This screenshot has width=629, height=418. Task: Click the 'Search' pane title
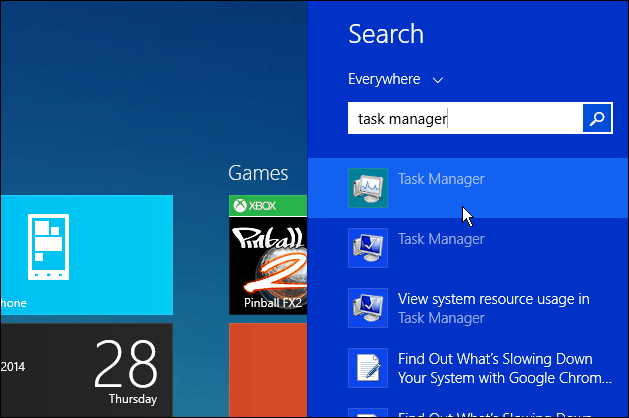tap(386, 34)
